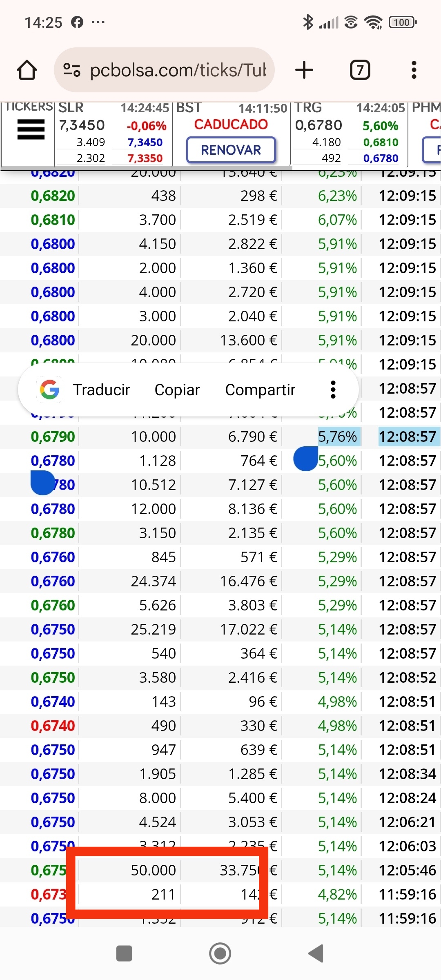
Task: Choose Traducir in the selection popup
Action: point(101,390)
